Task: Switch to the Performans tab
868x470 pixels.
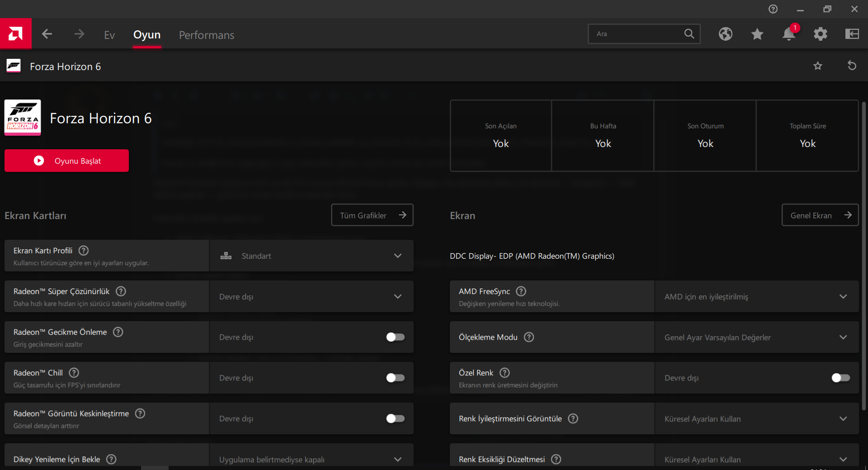Action: 207,35
